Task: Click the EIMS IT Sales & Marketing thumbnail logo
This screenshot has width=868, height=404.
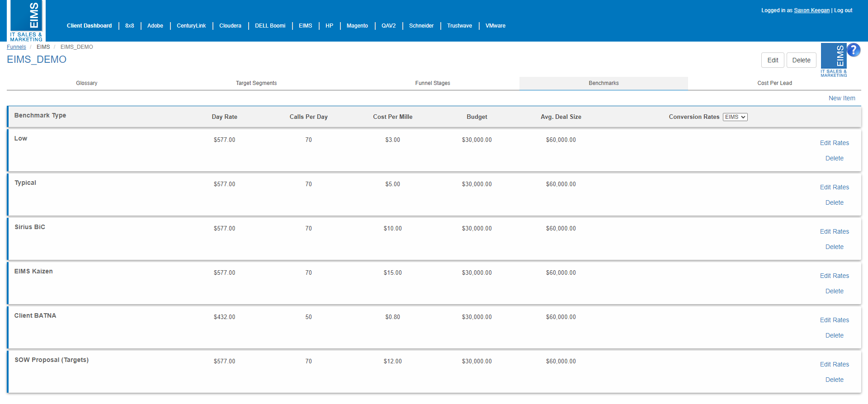Action: pyautogui.click(x=834, y=60)
